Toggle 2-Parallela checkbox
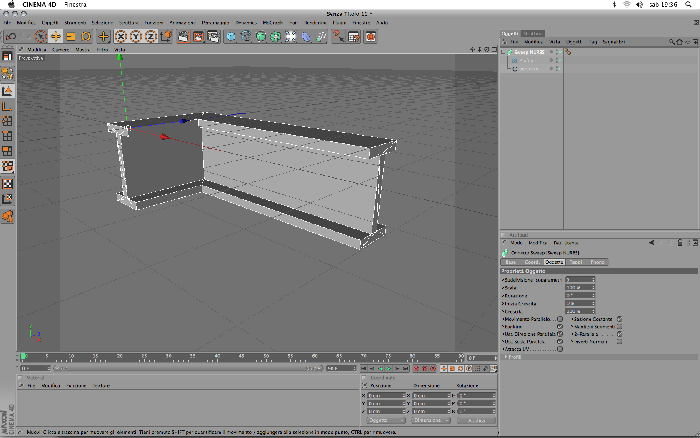This screenshot has height=438, width=700. pos(620,334)
